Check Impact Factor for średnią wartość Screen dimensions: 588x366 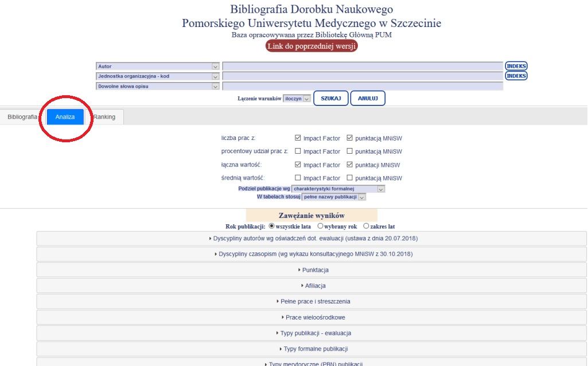(298, 178)
